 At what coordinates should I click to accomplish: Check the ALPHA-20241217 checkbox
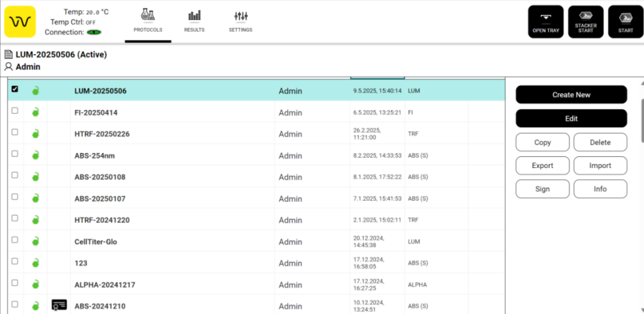[x=15, y=283]
